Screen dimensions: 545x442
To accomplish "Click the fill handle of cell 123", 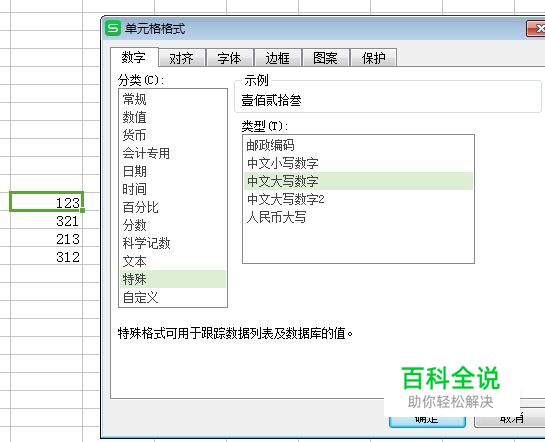I will tap(82, 210).
